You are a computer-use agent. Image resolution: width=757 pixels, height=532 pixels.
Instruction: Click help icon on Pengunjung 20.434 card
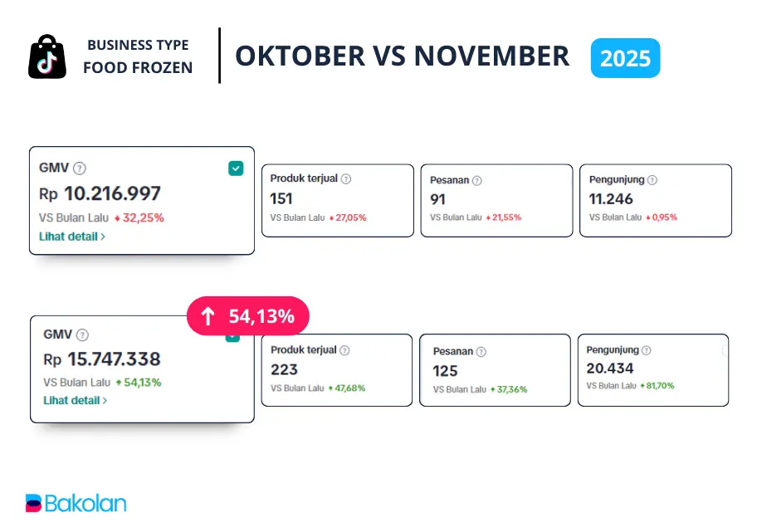click(647, 350)
